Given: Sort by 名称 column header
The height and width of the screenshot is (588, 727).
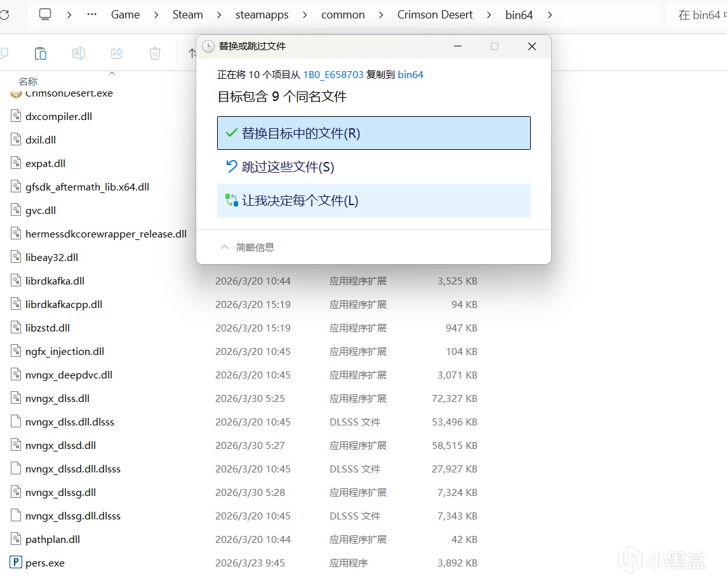Looking at the screenshot, I should [x=28, y=82].
